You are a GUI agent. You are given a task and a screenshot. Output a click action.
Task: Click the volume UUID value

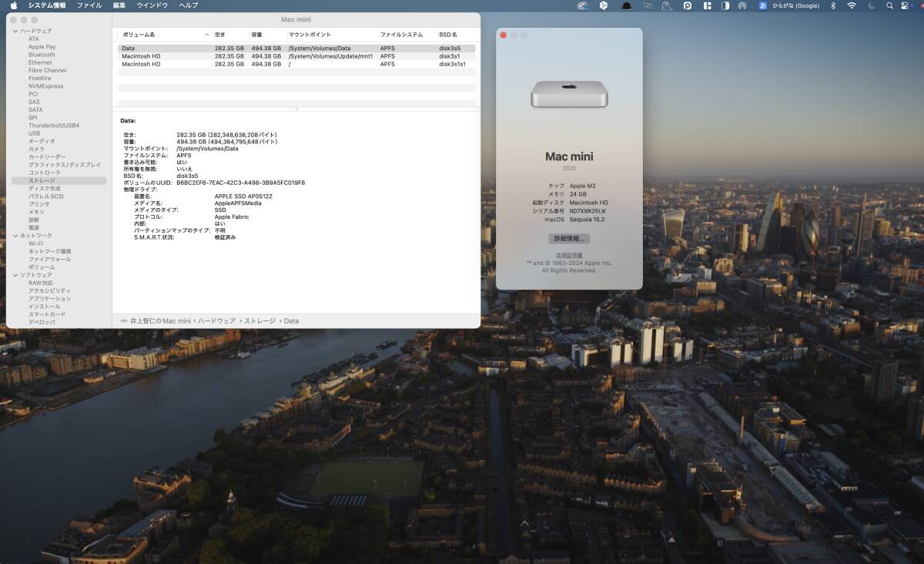click(240, 183)
